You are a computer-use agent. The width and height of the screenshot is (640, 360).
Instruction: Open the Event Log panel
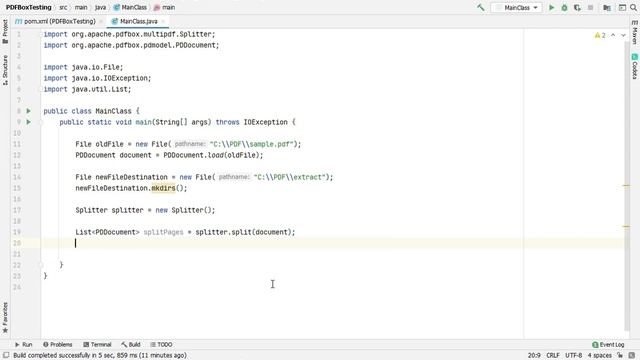[x=608, y=344]
